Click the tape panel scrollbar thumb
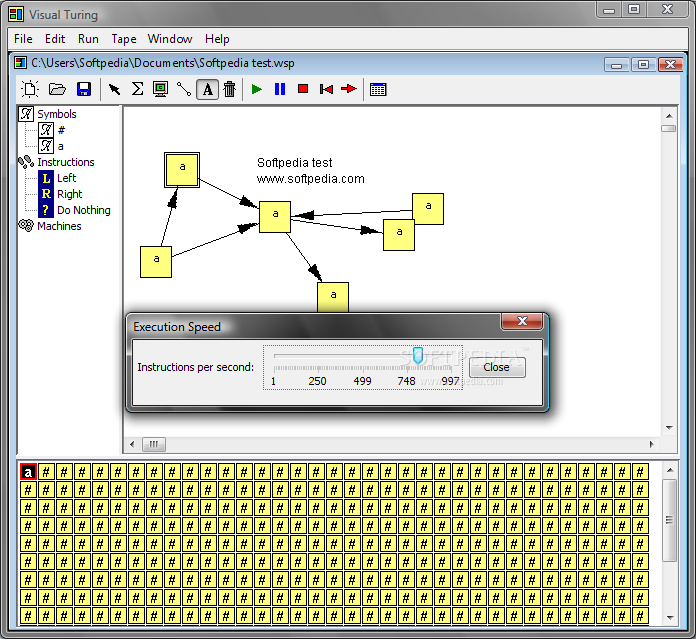 (x=670, y=520)
